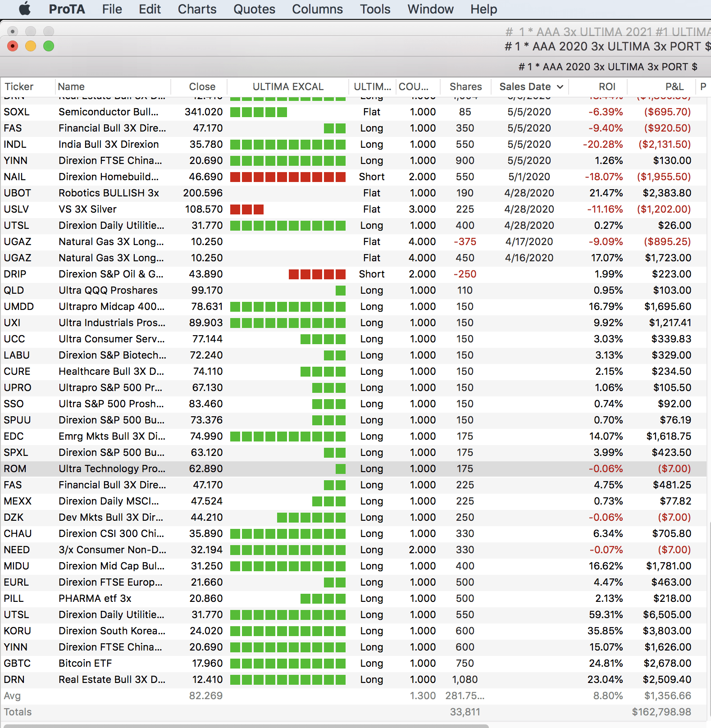Select the KORU Direxion South Korea row
The width and height of the screenshot is (711, 728).
(112, 631)
